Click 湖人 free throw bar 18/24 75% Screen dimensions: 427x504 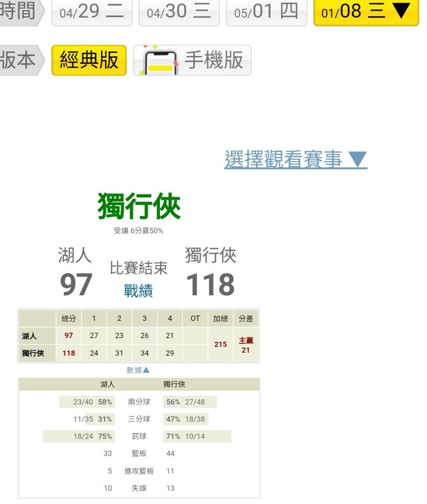pyautogui.click(x=79, y=436)
